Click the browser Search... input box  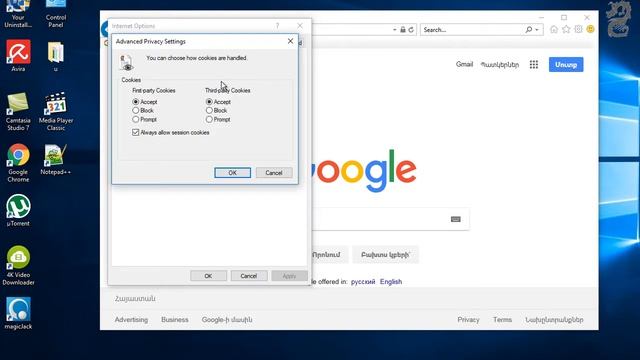point(471,30)
